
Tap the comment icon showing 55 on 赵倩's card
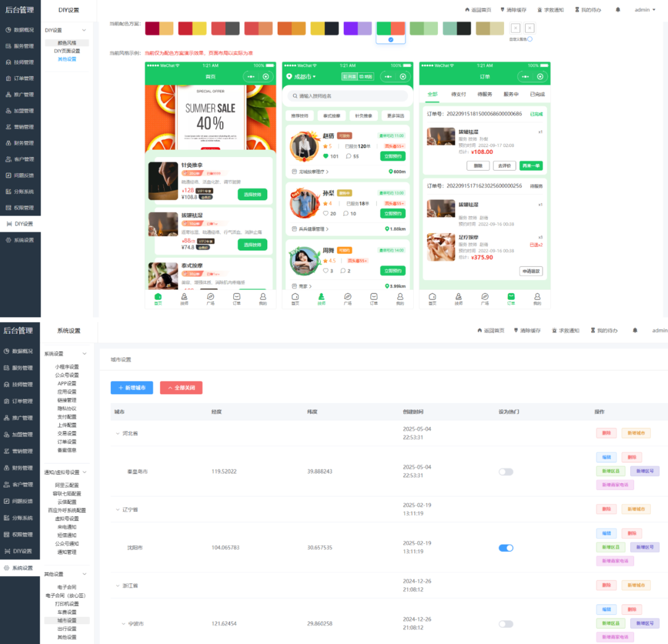(348, 156)
